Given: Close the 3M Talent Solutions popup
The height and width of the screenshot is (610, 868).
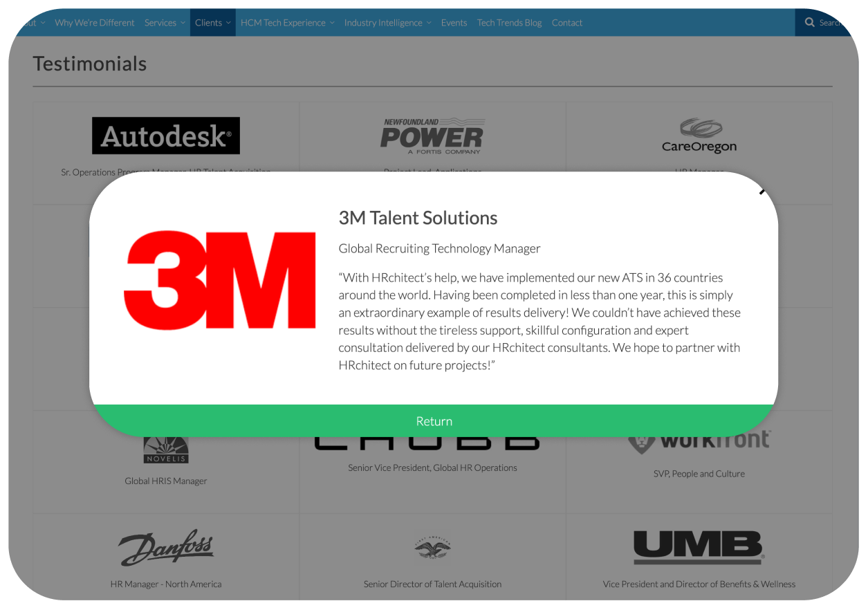Looking at the screenshot, I should [761, 192].
